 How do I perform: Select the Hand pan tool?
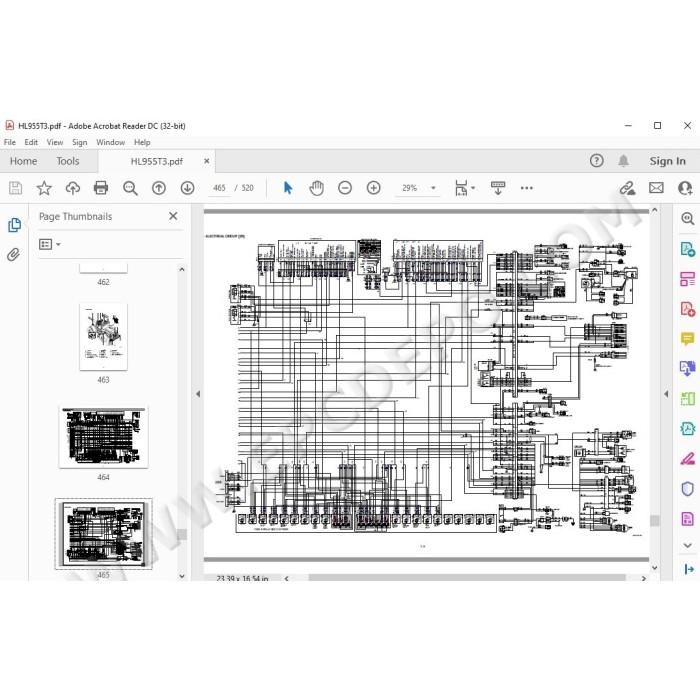(x=317, y=188)
